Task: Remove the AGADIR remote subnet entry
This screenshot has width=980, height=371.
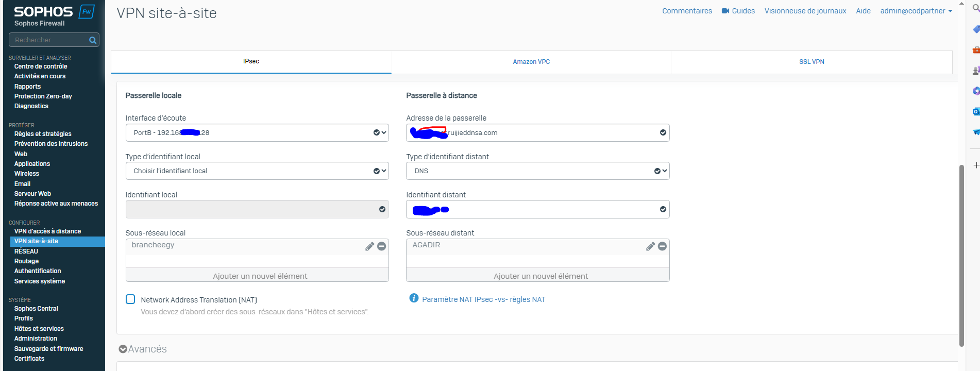Action: tap(663, 246)
